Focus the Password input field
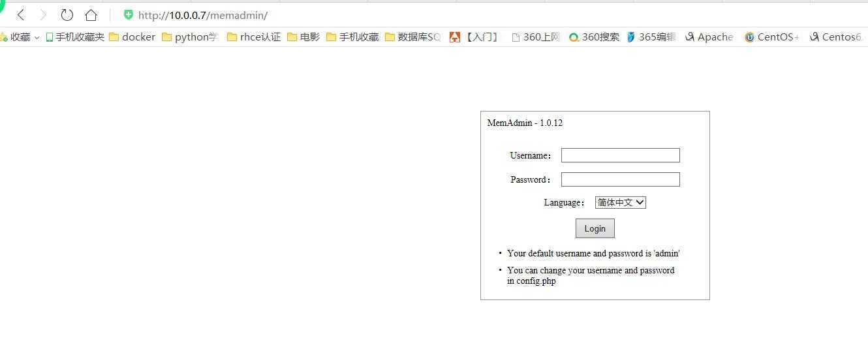Image resolution: width=868 pixels, height=351 pixels. tap(621, 179)
